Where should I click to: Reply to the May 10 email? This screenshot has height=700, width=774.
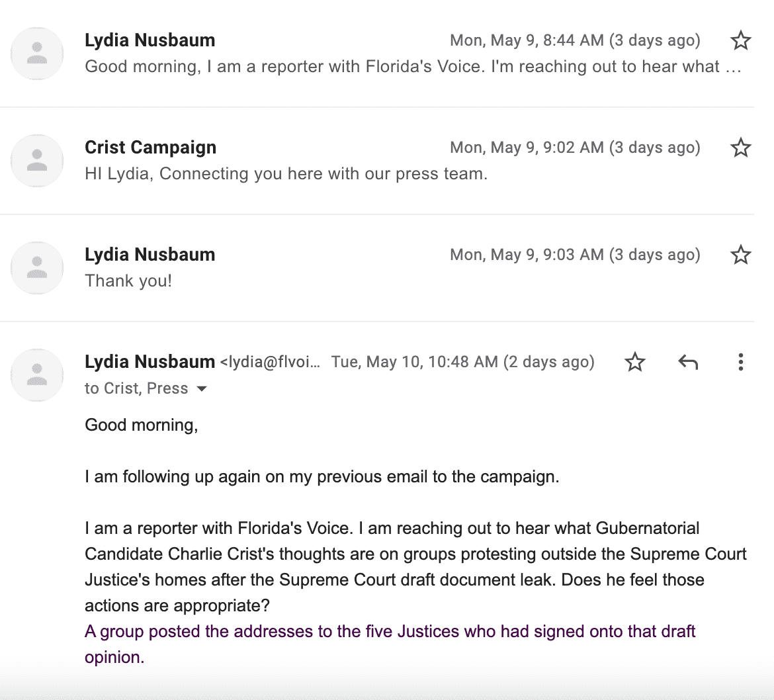[x=688, y=362]
